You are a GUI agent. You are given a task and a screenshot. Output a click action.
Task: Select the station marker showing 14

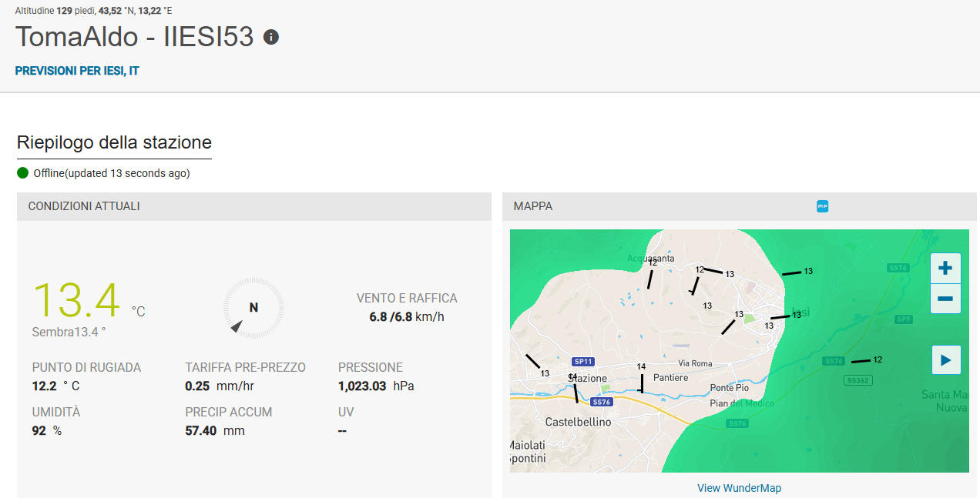click(x=641, y=367)
